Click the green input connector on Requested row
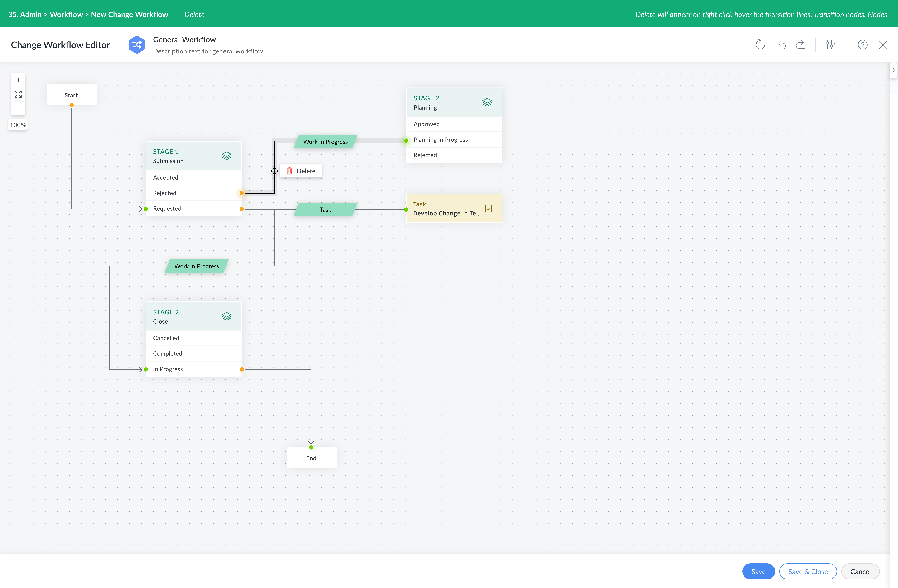The height and width of the screenshot is (588, 898). (x=146, y=209)
